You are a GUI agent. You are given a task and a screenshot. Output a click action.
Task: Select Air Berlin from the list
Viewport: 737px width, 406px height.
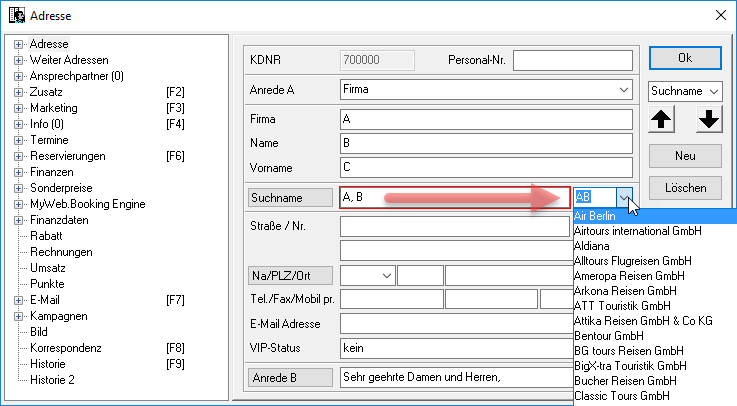point(655,216)
